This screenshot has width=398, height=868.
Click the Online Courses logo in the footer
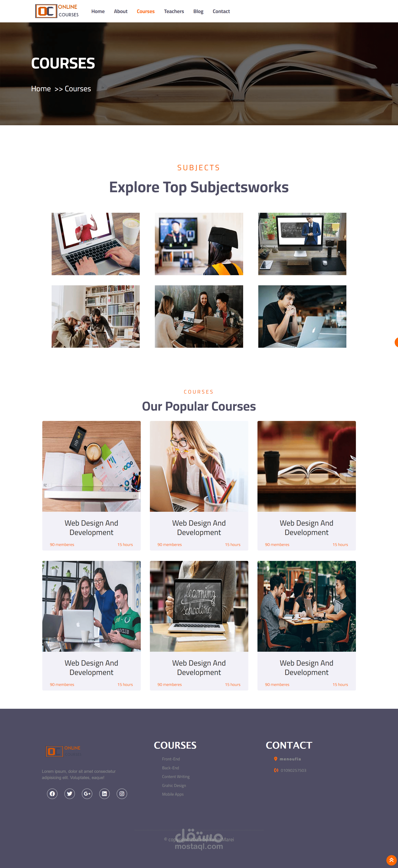64,751
